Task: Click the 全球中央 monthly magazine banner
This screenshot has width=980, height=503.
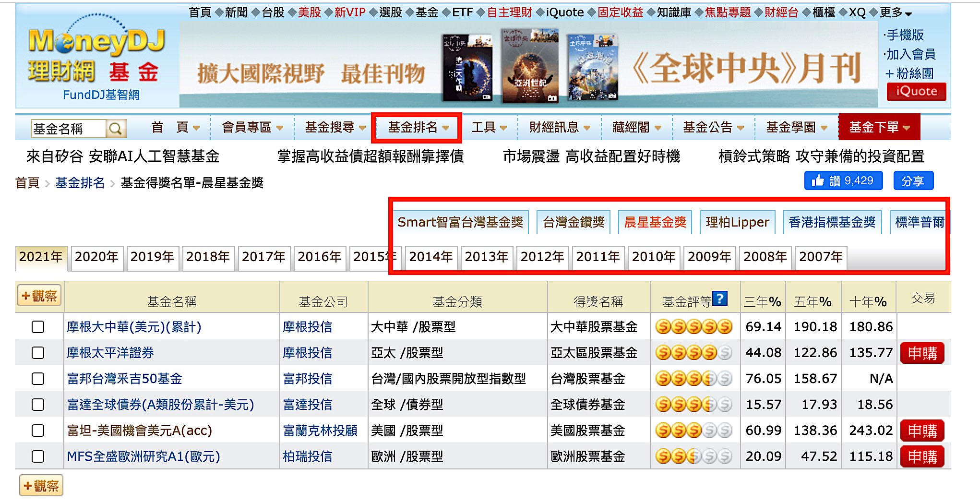Action: [529, 64]
